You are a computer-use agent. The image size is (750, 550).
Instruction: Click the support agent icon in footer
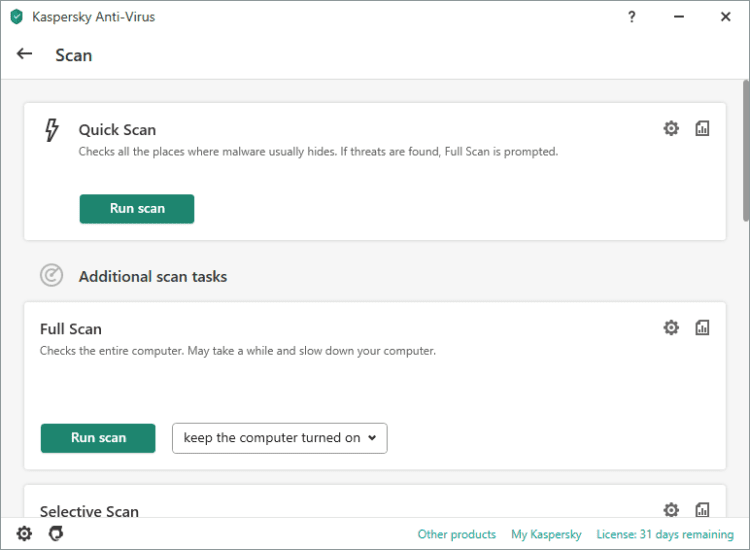coord(56,534)
